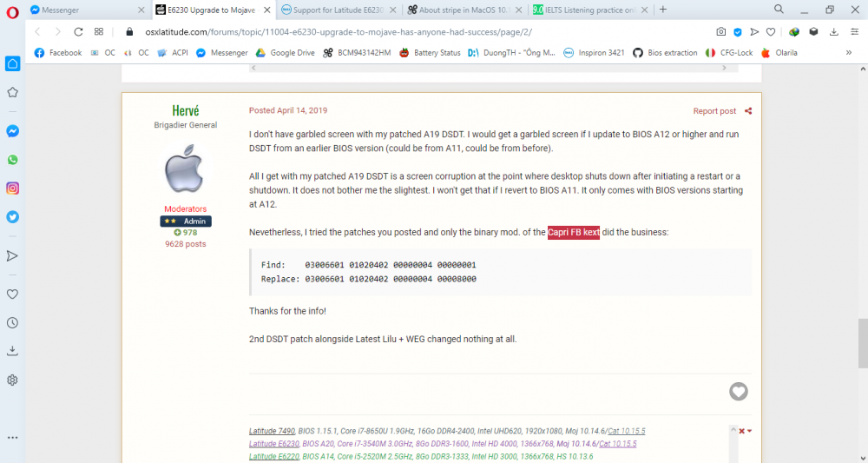The width and height of the screenshot is (868, 463).
Task: Open Posted April 14, 2019 permalink
Action: click(288, 110)
